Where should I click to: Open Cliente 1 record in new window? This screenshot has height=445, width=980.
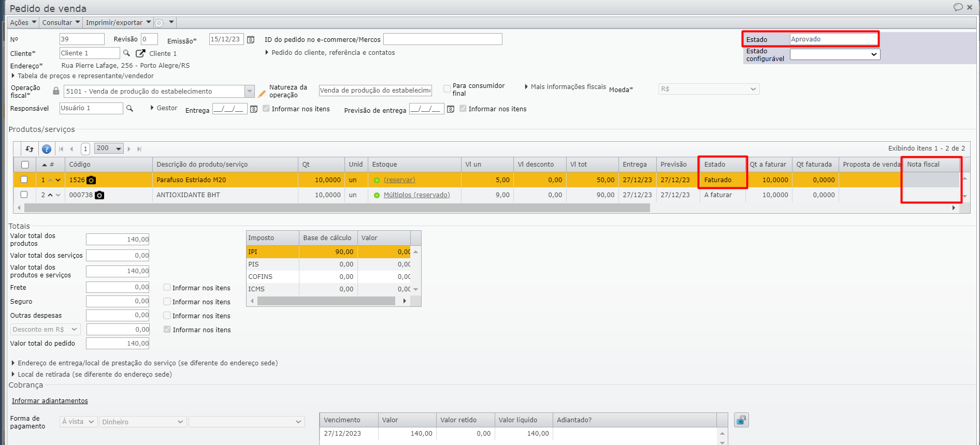[140, 53]
